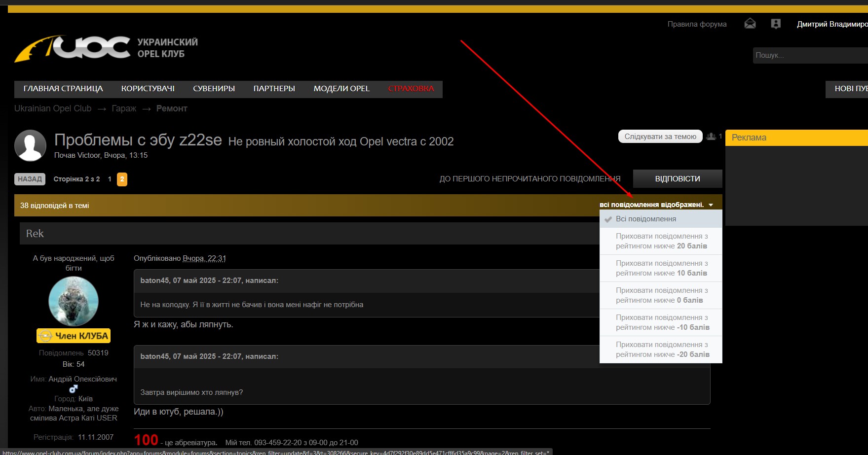Viewport: 868px width, 455px height.
Task: Hide posts rated below -10 балів
Action: 661,322
